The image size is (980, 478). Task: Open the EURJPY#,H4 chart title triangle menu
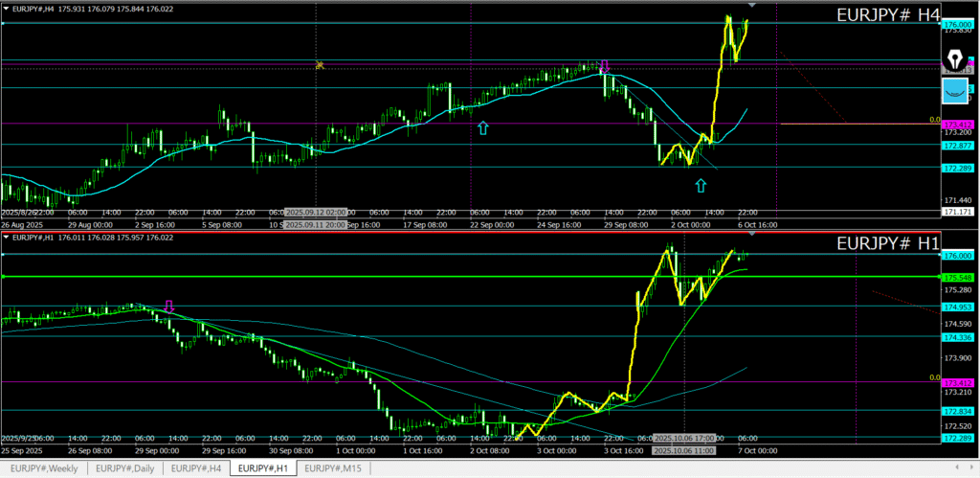pos(6,9)
